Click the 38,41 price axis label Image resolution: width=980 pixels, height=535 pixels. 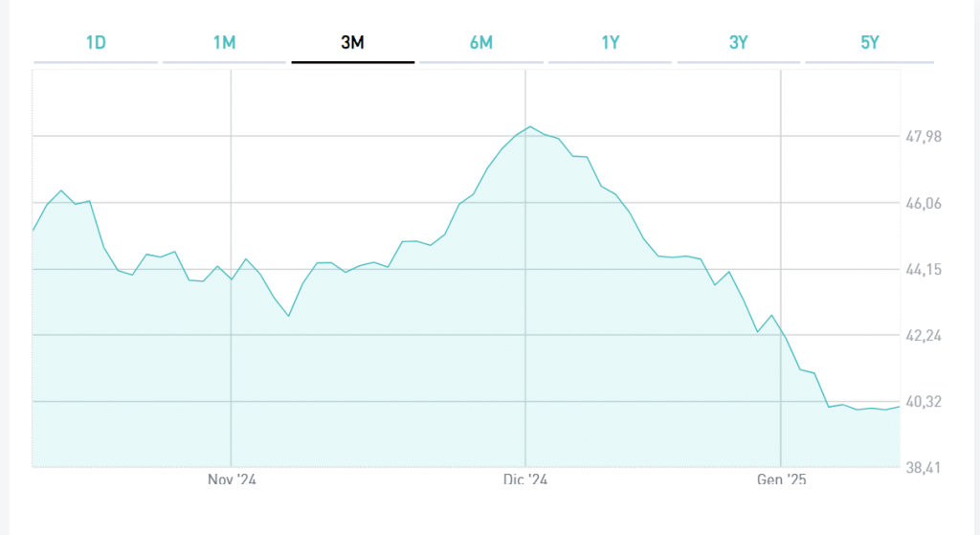coord(924,468)
